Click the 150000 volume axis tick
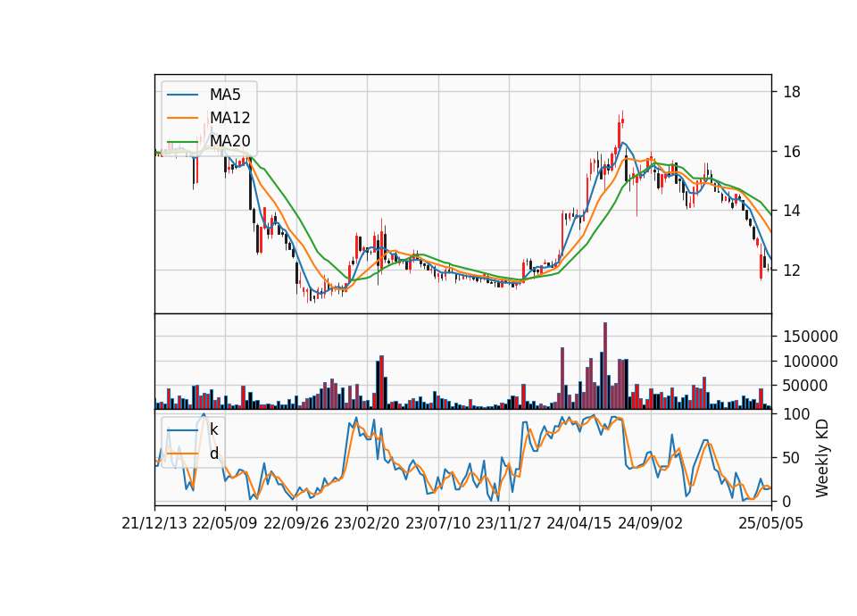The width and height of the screenshot is (857, 616). tap(811, 337)
